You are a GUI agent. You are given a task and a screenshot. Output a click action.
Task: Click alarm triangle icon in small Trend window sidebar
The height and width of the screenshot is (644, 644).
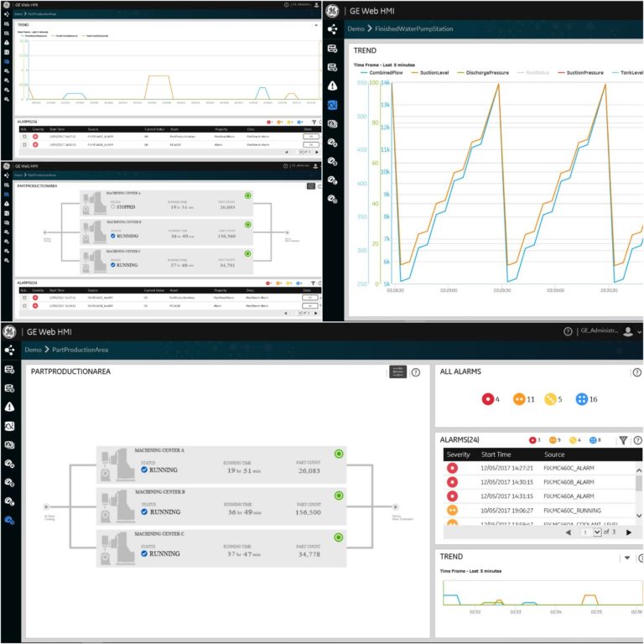point(7,42)
